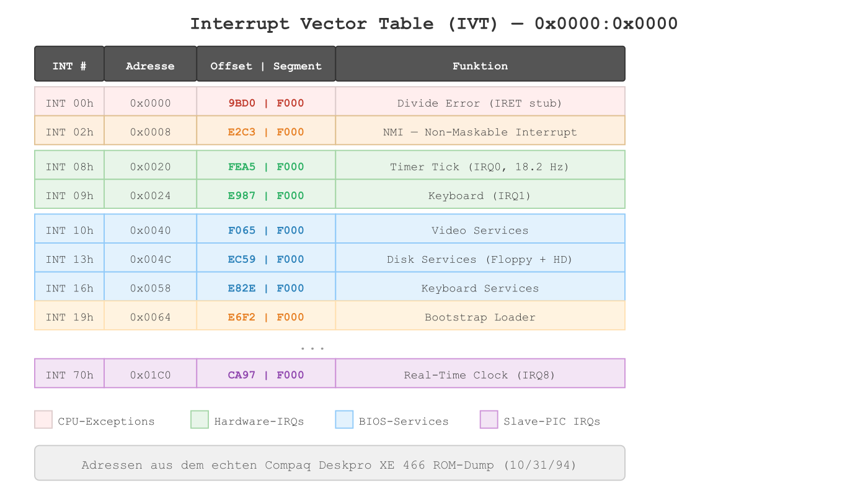This screenshot has width=868, height=486.
Task: Select address cell '0x0020'
Action: point(151,165)
